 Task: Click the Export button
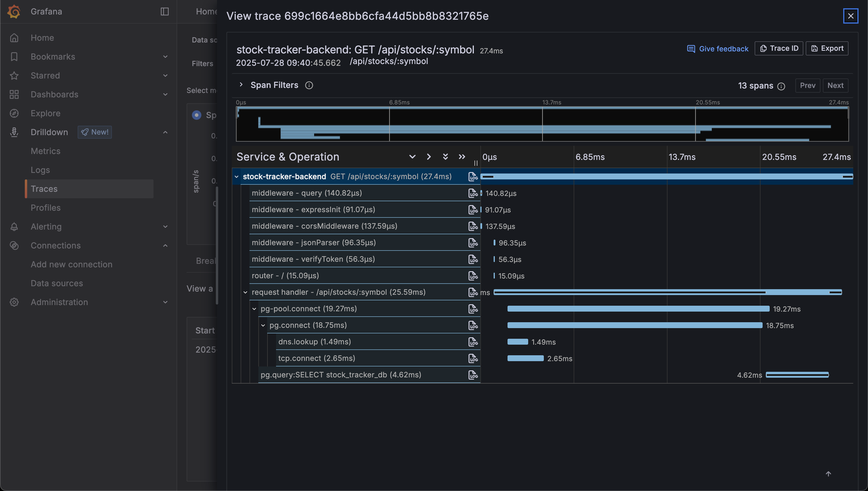tap(827, 48)
